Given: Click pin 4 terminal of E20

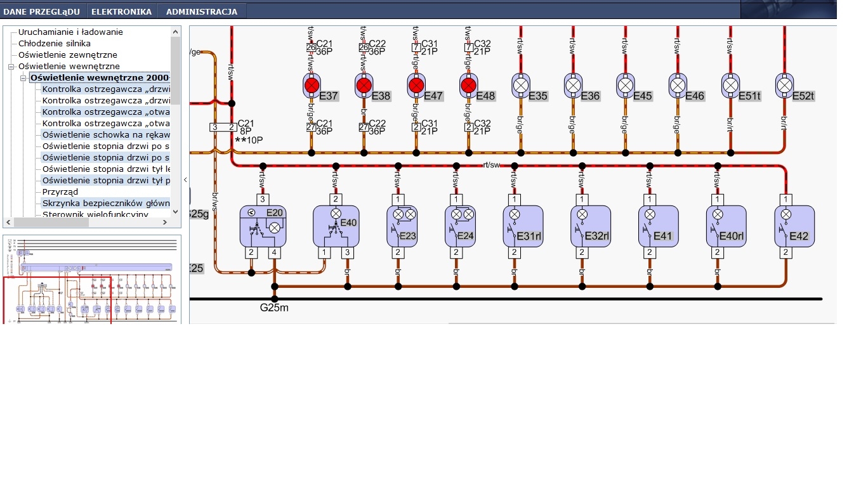Looking at the screenshot, I should pyautogui.click(x=274, y=253).
